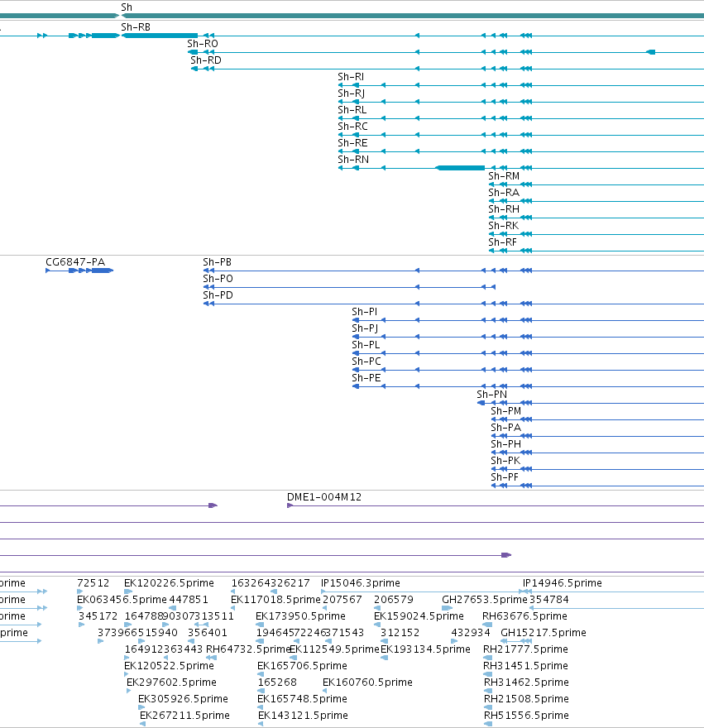The height and width of the screenshot is (728, 704).
Task: Click the Sh-RN transcript label
Action: (353, 160)
